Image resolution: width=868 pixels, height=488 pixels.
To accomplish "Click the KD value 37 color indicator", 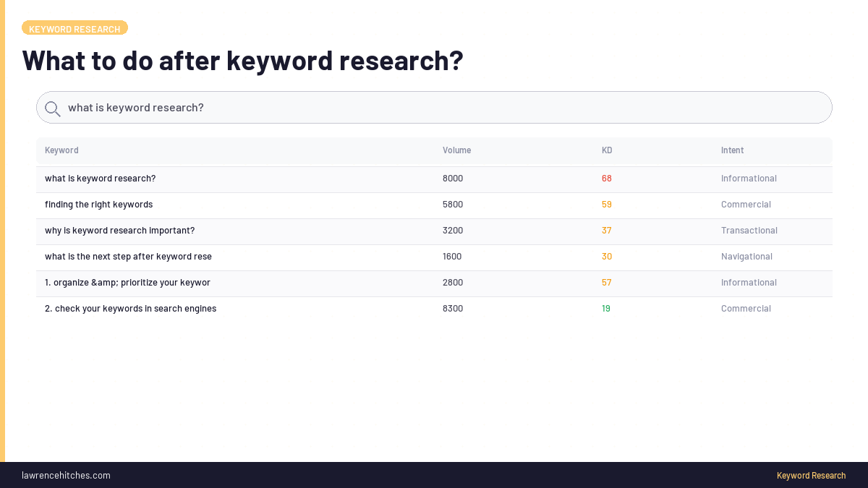I will 606,230.
